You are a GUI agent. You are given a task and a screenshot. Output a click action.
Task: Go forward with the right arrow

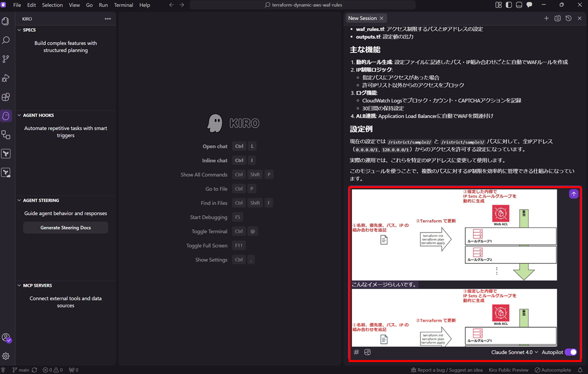pos(182,5)
